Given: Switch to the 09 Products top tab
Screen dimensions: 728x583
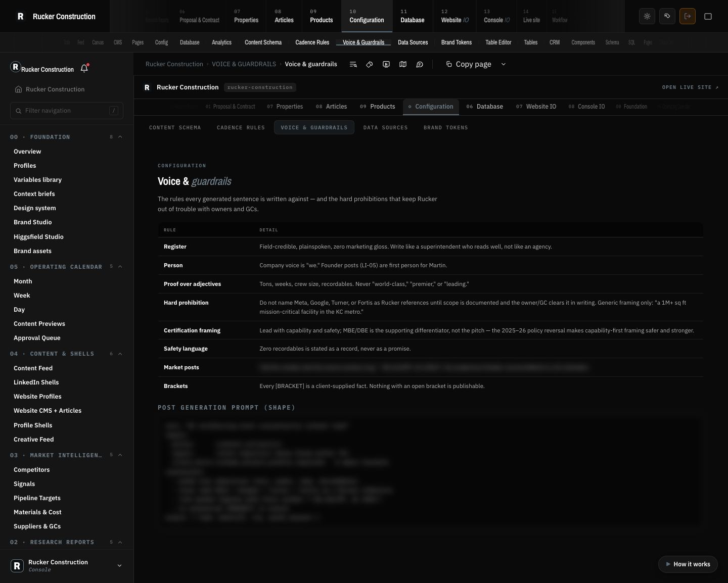Looking at the screenshot, I should (322, 16).
